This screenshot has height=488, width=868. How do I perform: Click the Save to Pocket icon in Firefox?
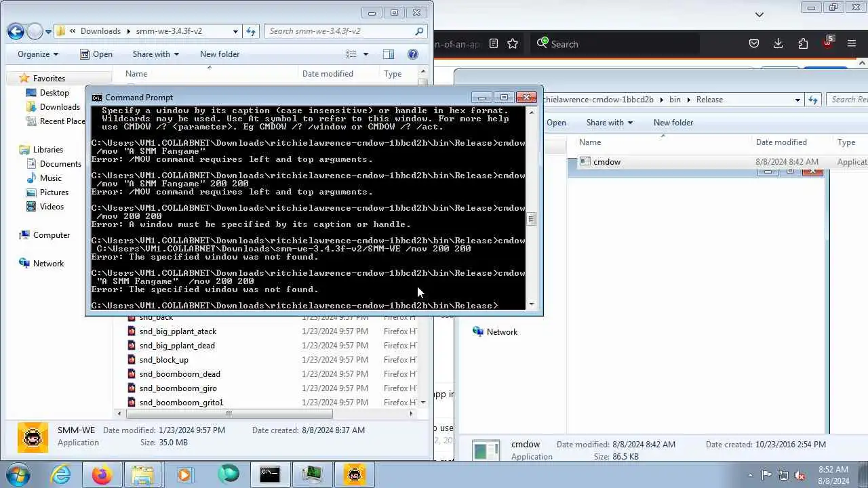click(x=753, y=43)
